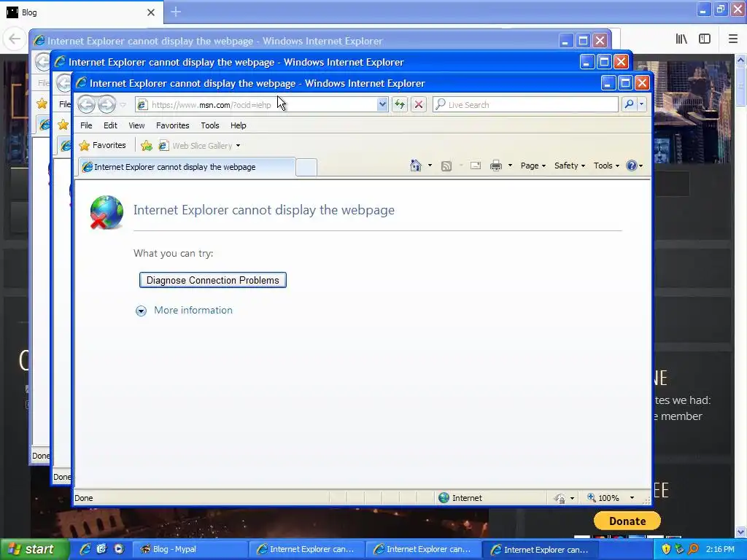The image size is (747, 560).
Task: Click Mypal browser back arrow
Action: pos(15,39)
